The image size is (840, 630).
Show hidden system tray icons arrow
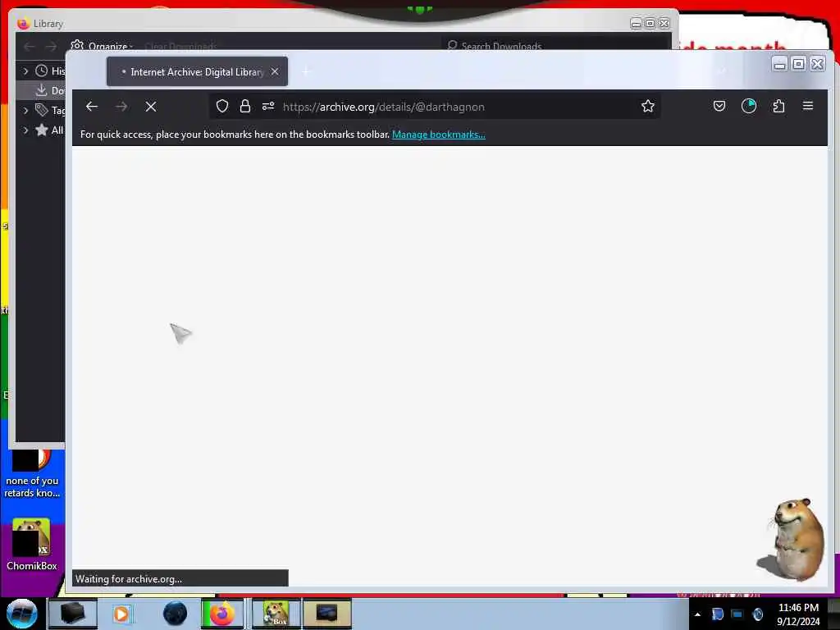point(697,614)
